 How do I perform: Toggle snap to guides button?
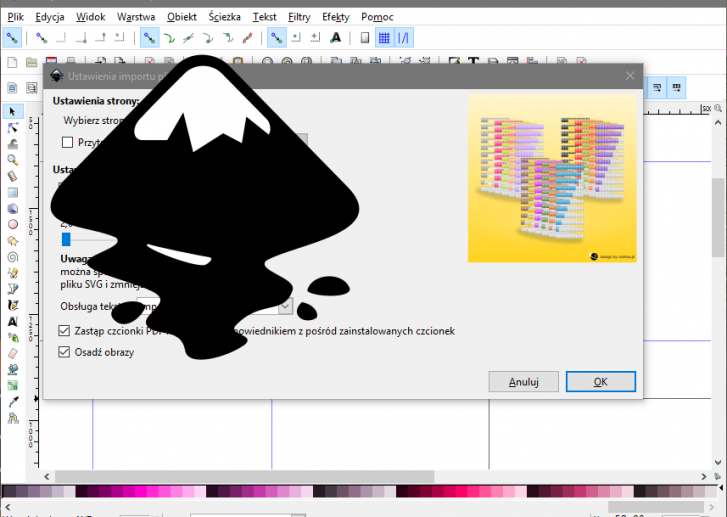pos(403,38)
